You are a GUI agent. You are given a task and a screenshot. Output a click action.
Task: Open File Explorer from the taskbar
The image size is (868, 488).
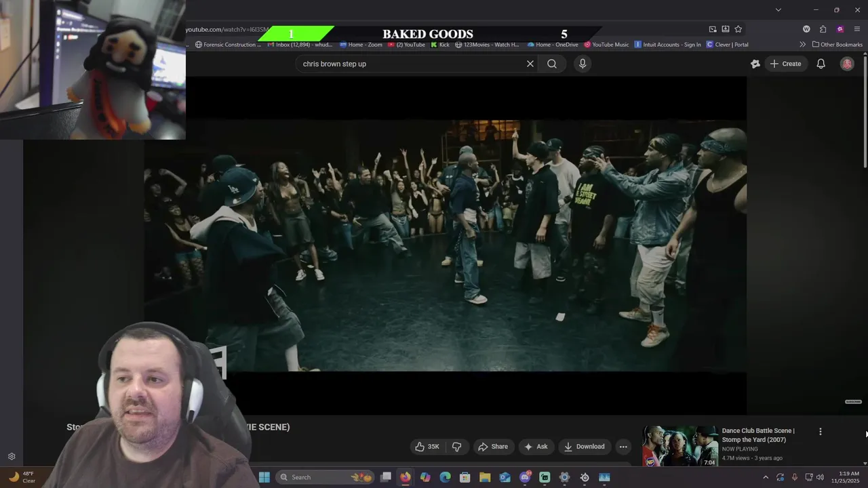(x=485, y=477)
